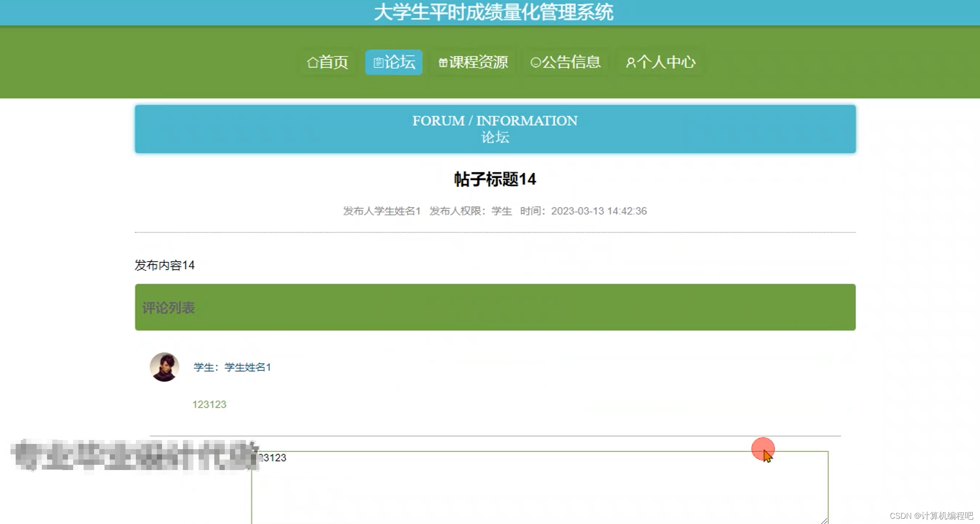
Task: Go to the 公告信息 section
Action: 571,62
